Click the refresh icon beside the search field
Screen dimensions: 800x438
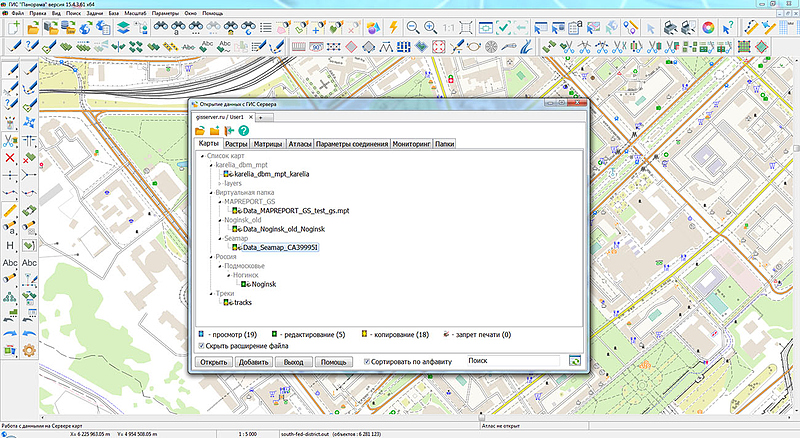[x=575, y=361]
